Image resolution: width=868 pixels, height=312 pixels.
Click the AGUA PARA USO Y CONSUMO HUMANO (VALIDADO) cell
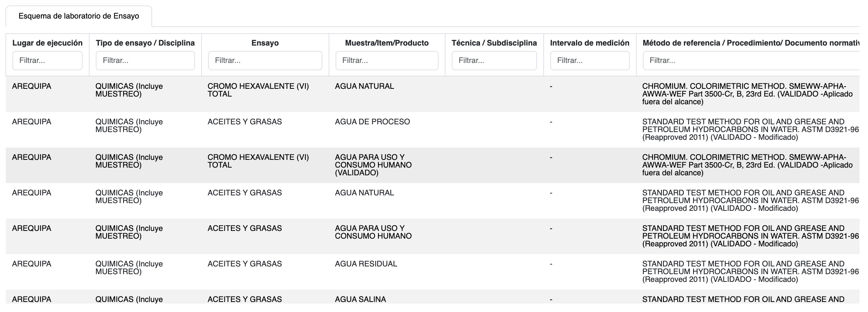373,165
